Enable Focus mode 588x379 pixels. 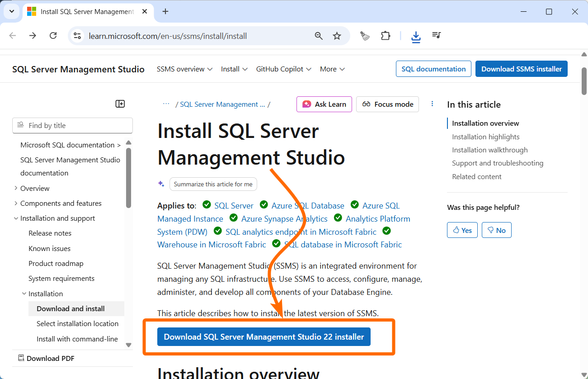click(387, 104)
